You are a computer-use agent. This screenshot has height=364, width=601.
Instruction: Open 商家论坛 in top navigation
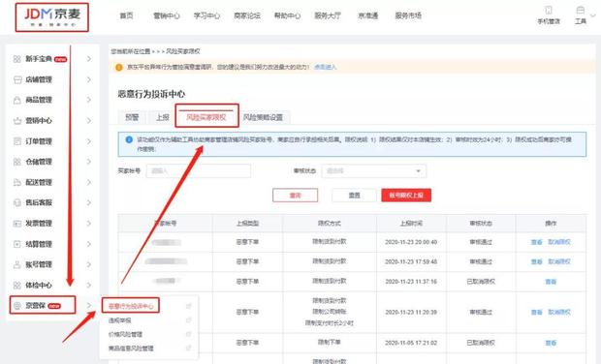point(247,15)
